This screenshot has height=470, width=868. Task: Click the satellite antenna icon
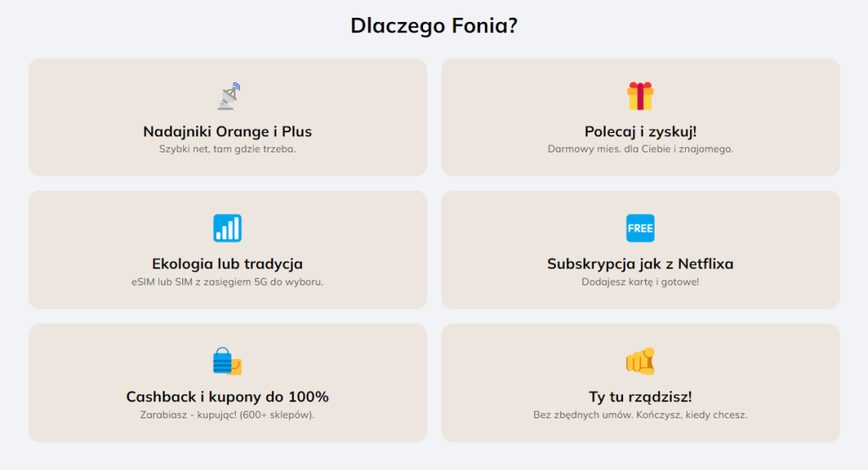tap(227, 96)
